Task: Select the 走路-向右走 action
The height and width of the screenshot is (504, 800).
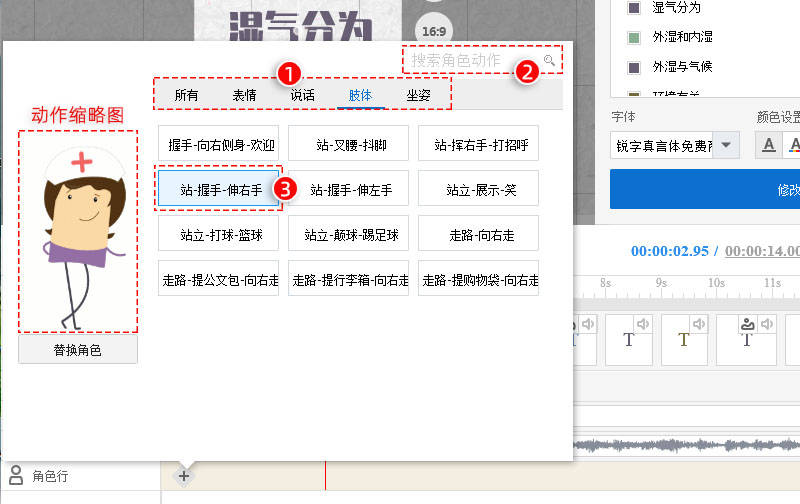Action: point(478,233)
